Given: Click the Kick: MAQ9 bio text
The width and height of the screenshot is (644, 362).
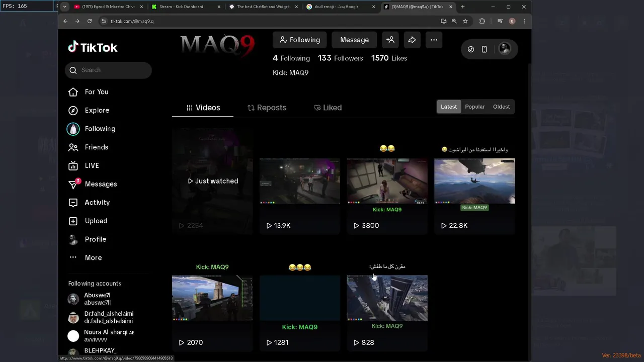Looking at the screenshot, I should coord(290,73).
